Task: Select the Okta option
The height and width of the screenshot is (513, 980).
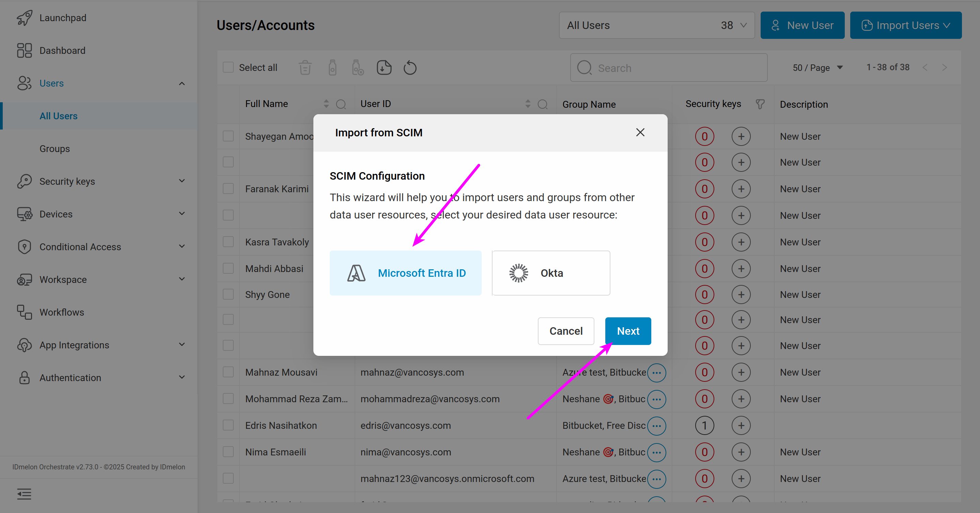Action: coord(551,273)
